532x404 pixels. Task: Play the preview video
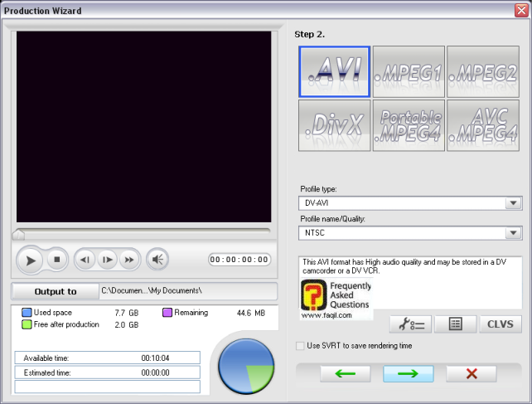[x=30, y=260]
